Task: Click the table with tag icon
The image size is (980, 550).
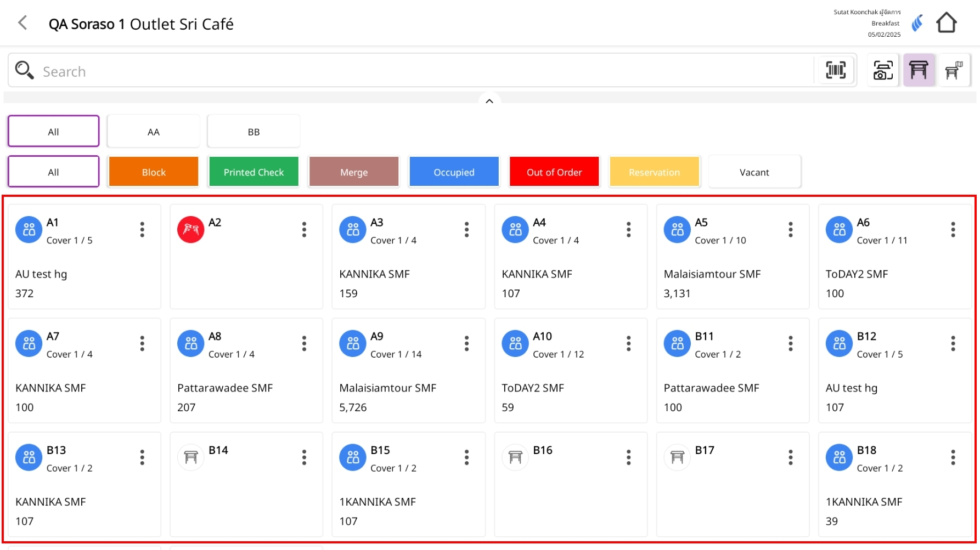Action: [x=954, y=70]
